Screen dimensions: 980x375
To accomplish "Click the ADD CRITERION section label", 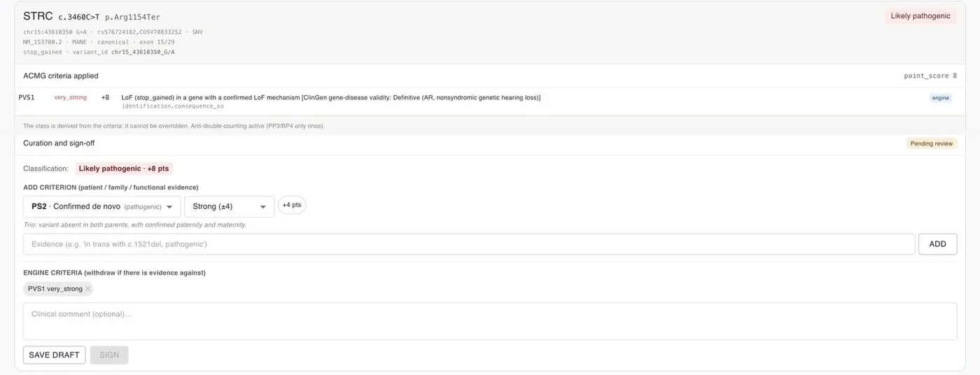I will (x=111, y=187).
